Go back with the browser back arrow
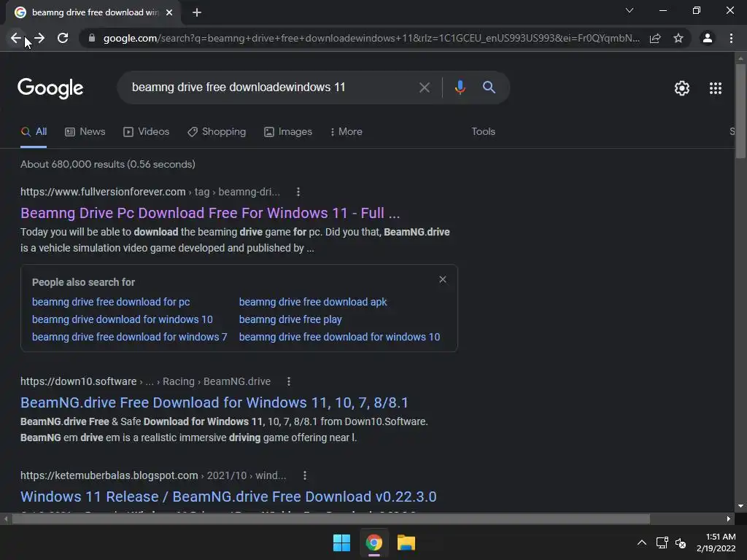This screenshot has height=560, width=747. [15, 38]
